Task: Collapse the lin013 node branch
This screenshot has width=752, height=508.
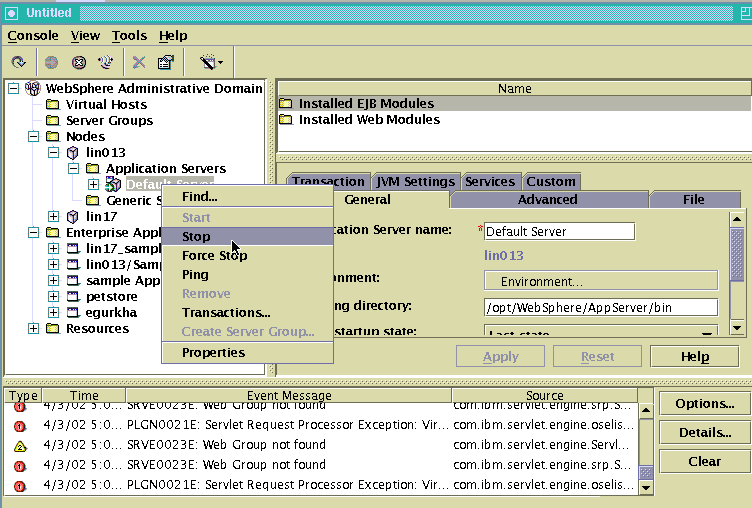Action: (53, 153)
